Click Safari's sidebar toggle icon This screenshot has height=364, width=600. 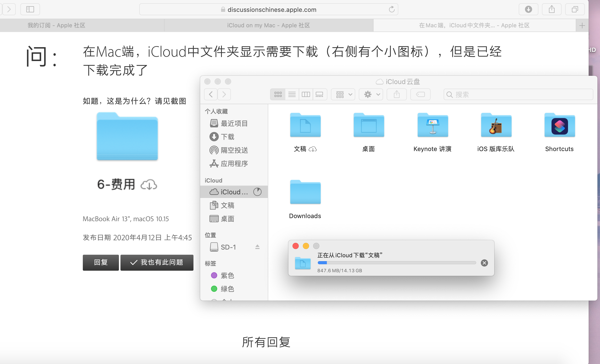coord(30,10)
